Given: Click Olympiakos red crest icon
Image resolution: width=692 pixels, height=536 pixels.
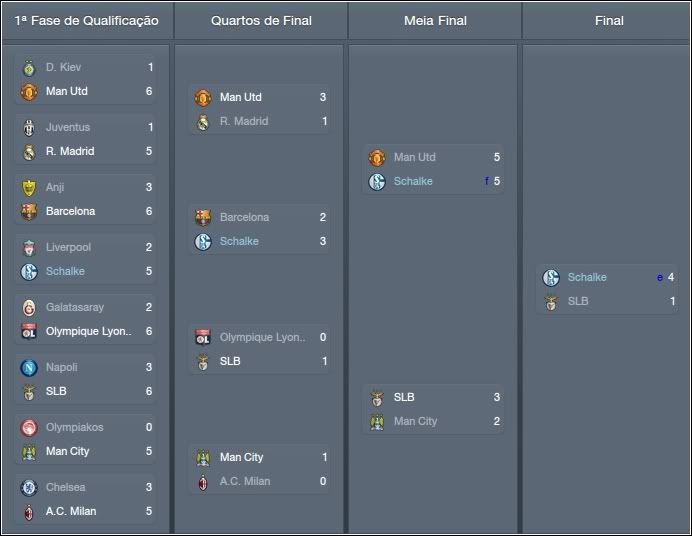Looking at the screenshot, I should tap(29, 427).
